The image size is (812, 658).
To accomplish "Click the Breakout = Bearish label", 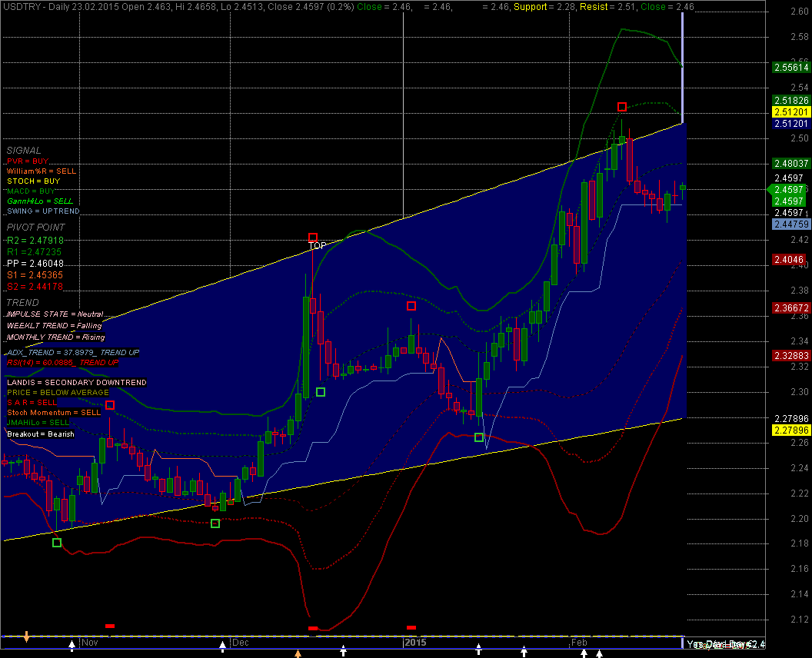I will pyautogui.click(x=41, y=434).
